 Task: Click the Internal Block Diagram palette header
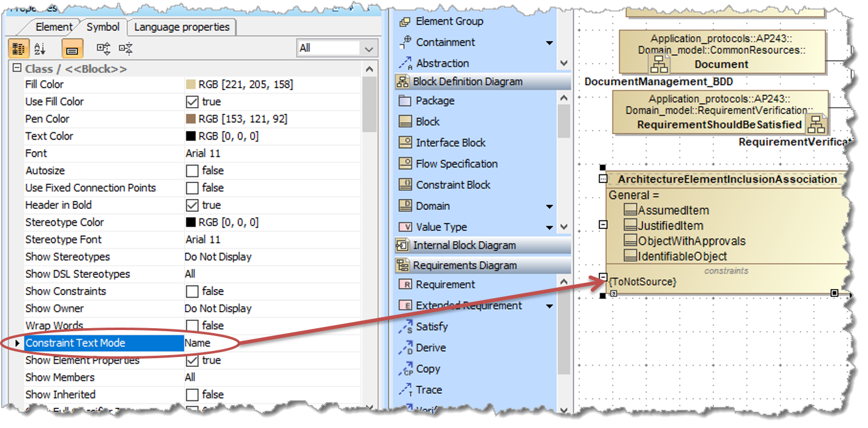point(464,246)
